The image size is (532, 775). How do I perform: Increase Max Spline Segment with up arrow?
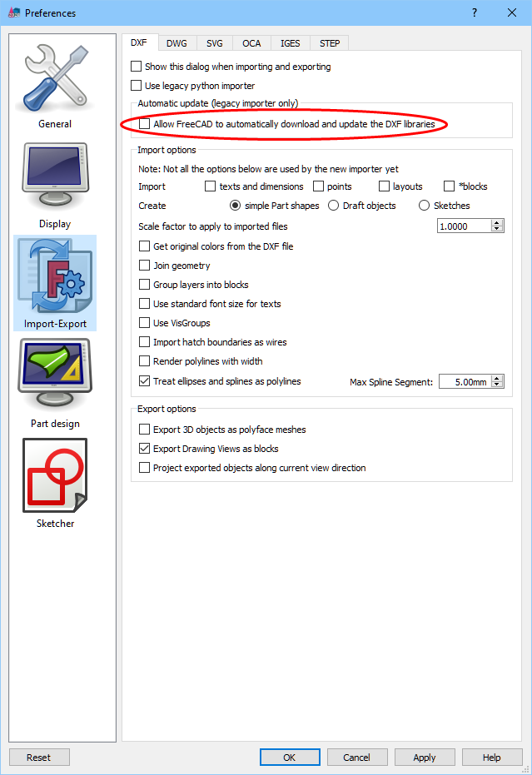coord(497,378)
